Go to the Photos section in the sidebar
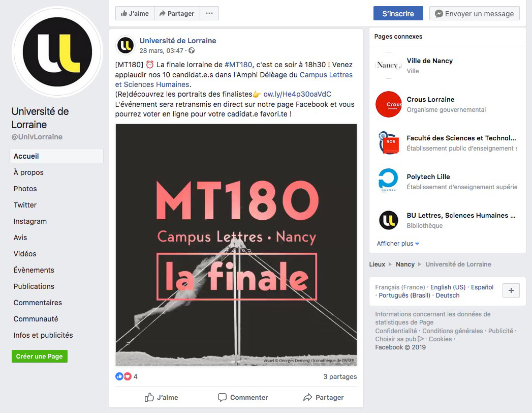532x413 pixels. coord(25,189)
